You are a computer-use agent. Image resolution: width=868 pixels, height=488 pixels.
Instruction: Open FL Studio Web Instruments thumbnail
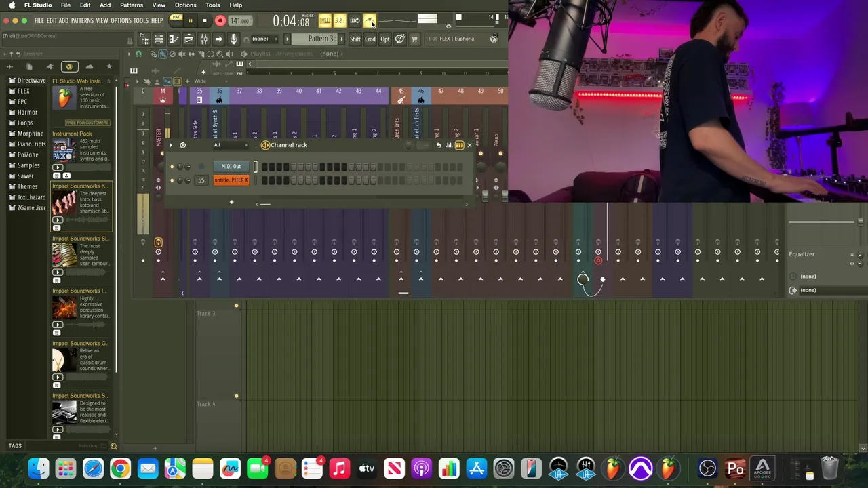click(x=64, y=98)
